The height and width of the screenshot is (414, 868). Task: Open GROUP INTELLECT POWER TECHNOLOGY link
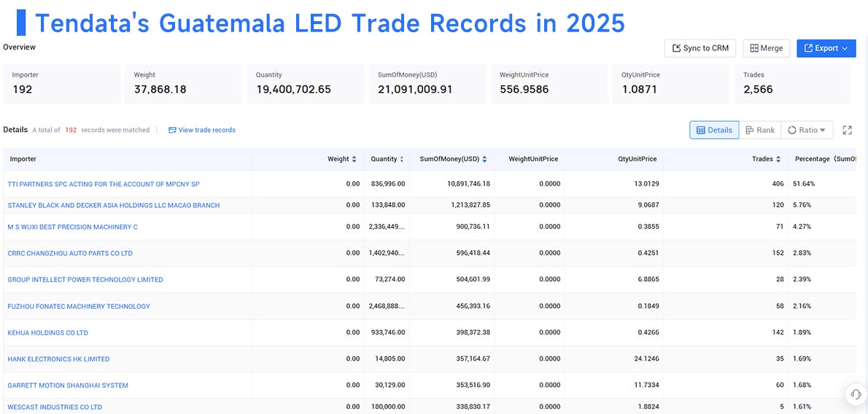(85, 280)
